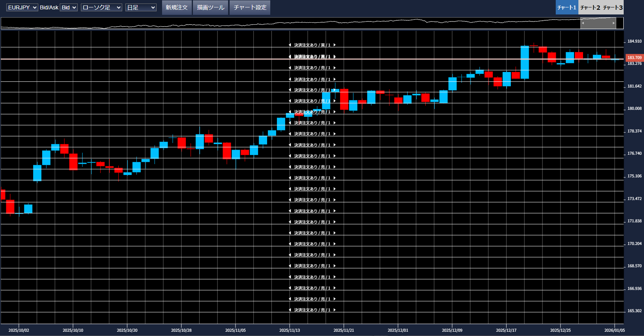Click left arrow of topmost buy order label
Viewport: 644px width, 336px height.
tap(290, 45)
